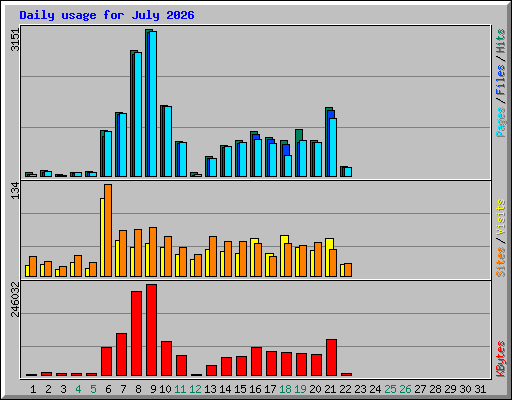The height and width of the screenshot is (400, 512).
Task: Click day label "3" on the axis
Action: [63, 389]
